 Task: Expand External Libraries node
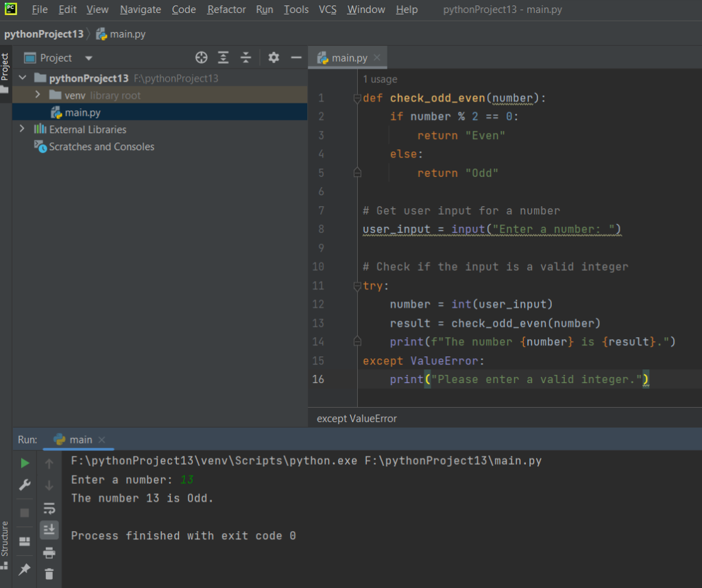[x=23, y=129]
